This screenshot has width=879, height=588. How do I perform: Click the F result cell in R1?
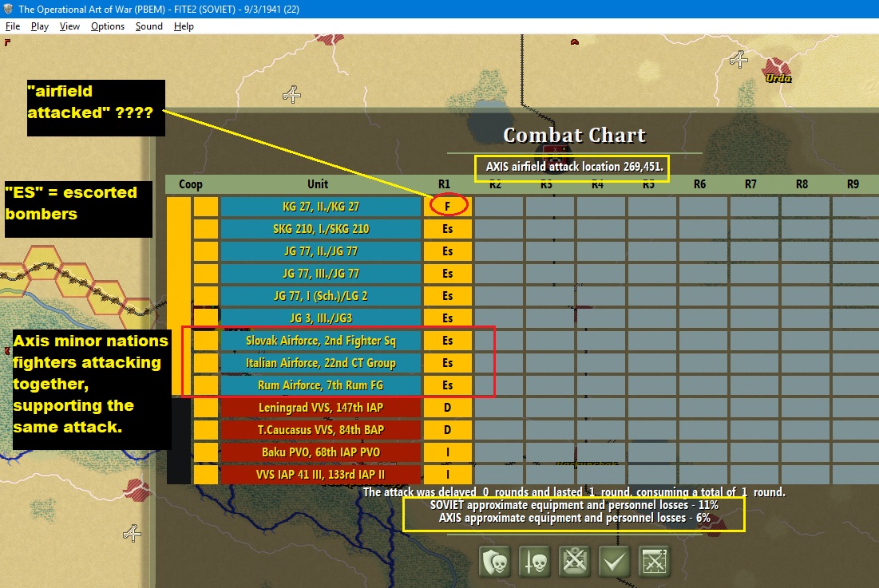447,206
